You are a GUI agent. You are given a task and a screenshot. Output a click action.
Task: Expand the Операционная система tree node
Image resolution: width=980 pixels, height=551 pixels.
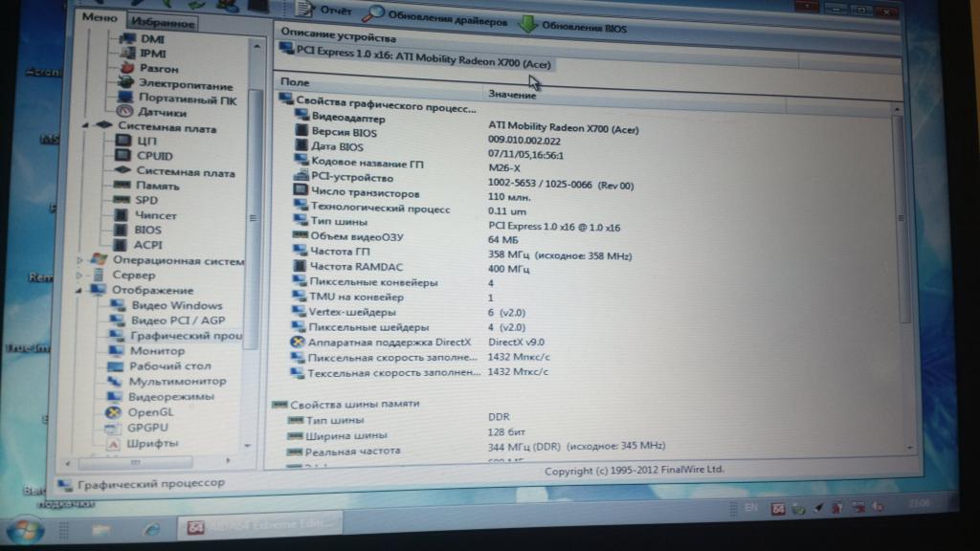point(78,260)
